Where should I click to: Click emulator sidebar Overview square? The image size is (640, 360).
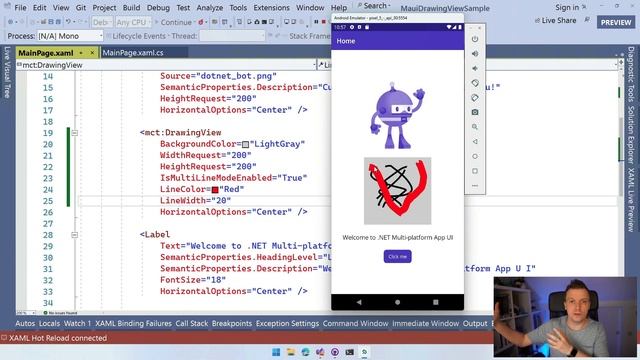coord(475,171)
